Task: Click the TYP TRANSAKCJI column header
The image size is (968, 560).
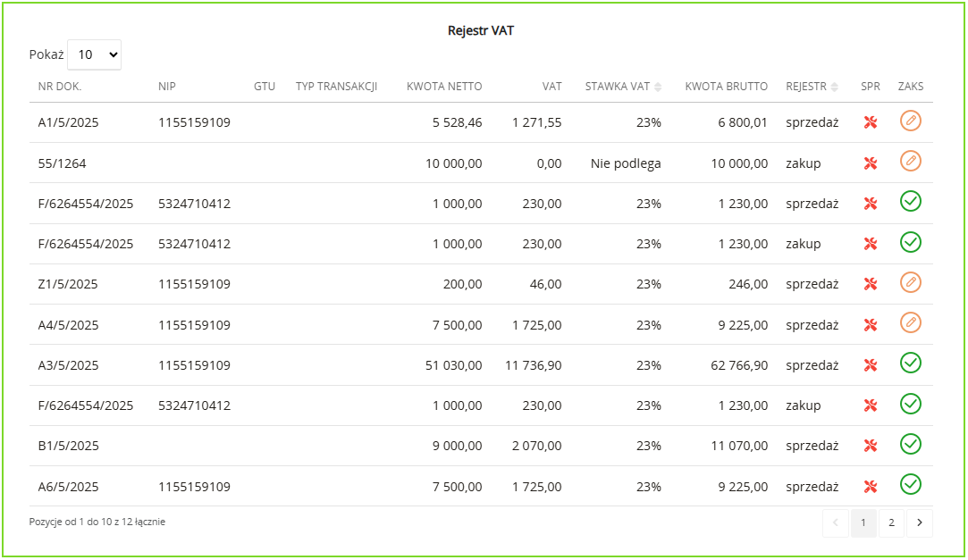Action: click(336, 87)
